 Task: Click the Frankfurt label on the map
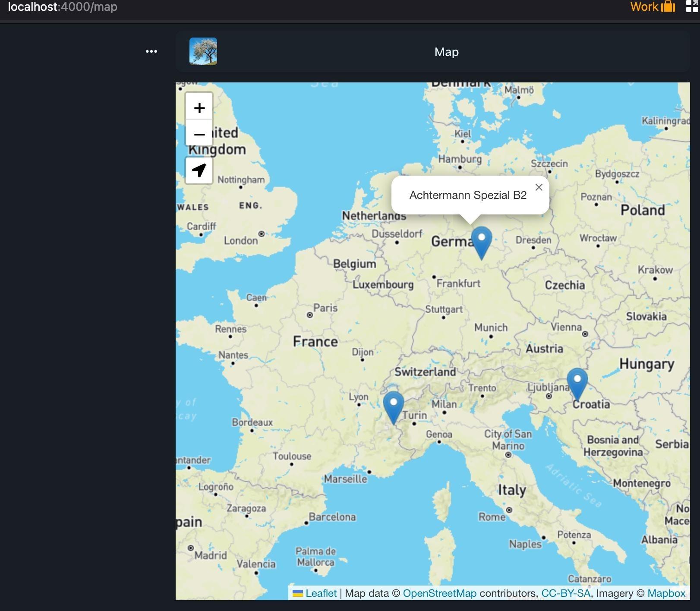pyautogui.click(x=458, y=283)
